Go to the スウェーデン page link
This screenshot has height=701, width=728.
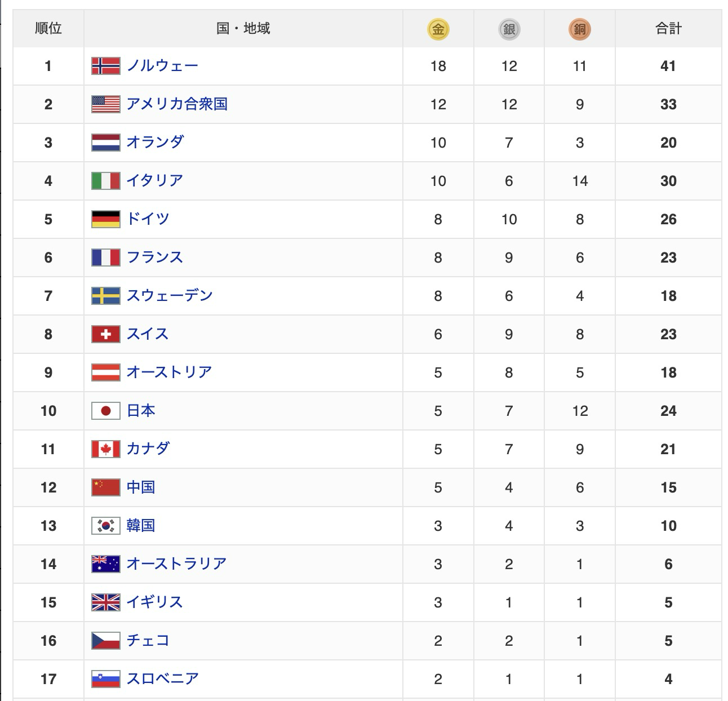point(169,296)
